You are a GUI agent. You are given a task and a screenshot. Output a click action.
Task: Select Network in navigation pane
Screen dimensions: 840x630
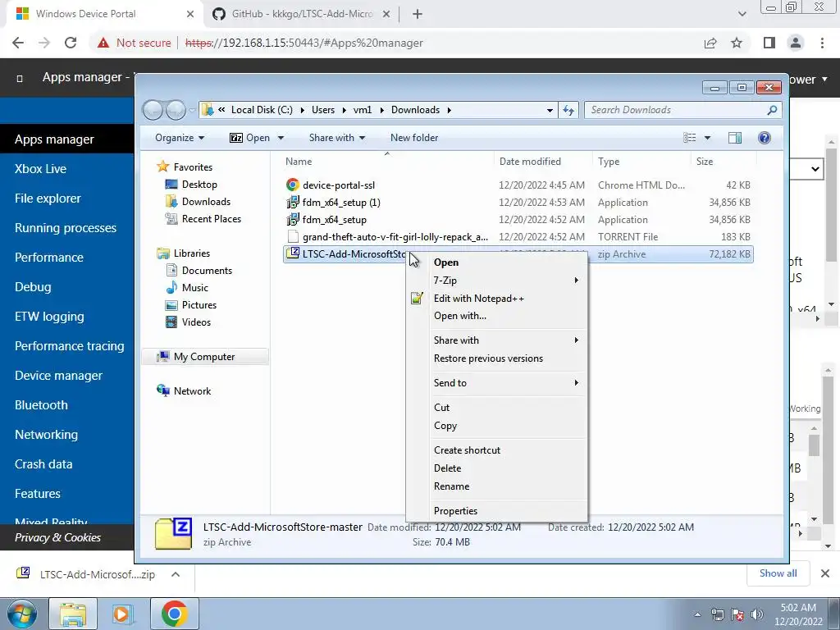tap(192, 391)
